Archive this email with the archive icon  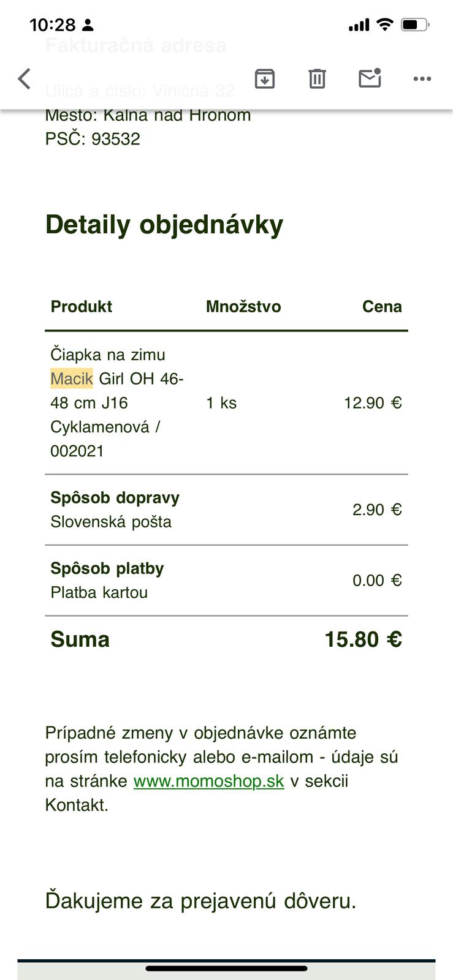(x=265, y=79)
